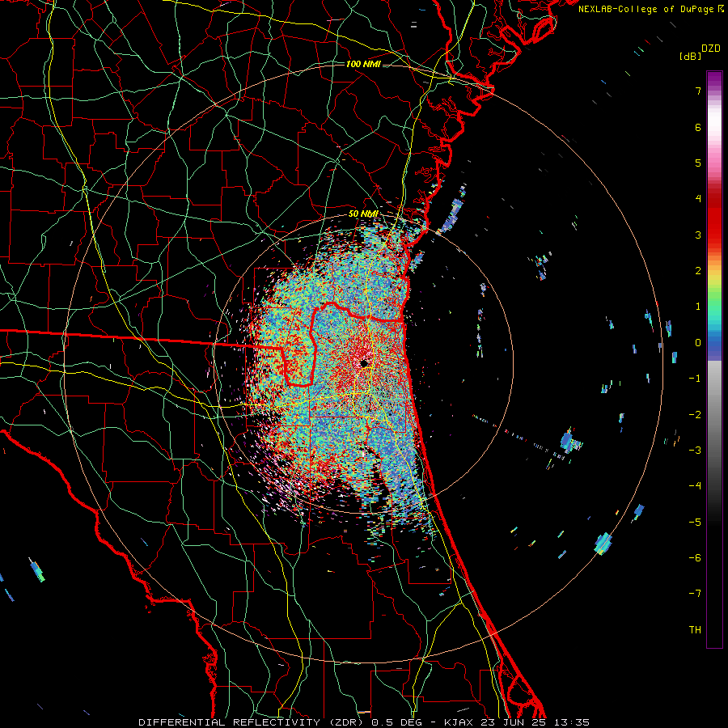Click the 6 value on color scale
The width and height of the screenshot is (728, 728).
pyautogui.click(x=698, y=127)
